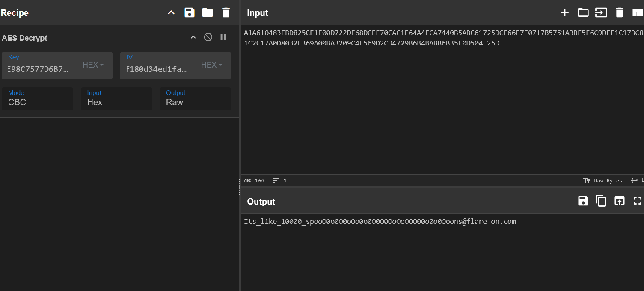Open folder as input

pos(583,13)
